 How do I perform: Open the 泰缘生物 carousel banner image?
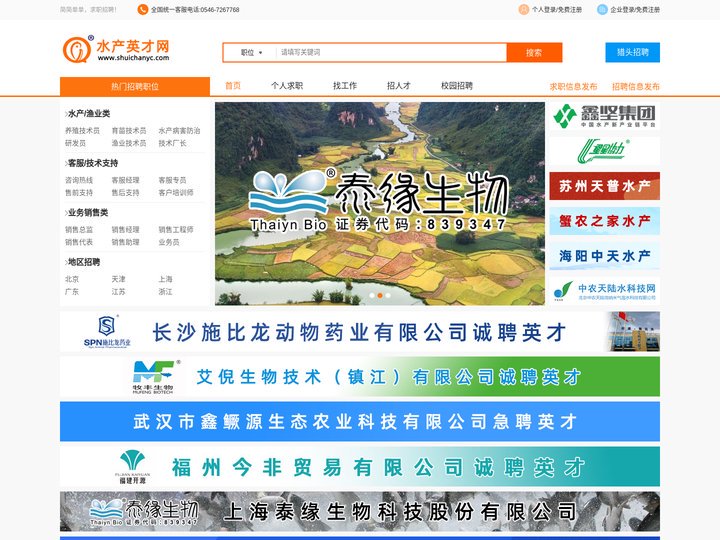380,203
